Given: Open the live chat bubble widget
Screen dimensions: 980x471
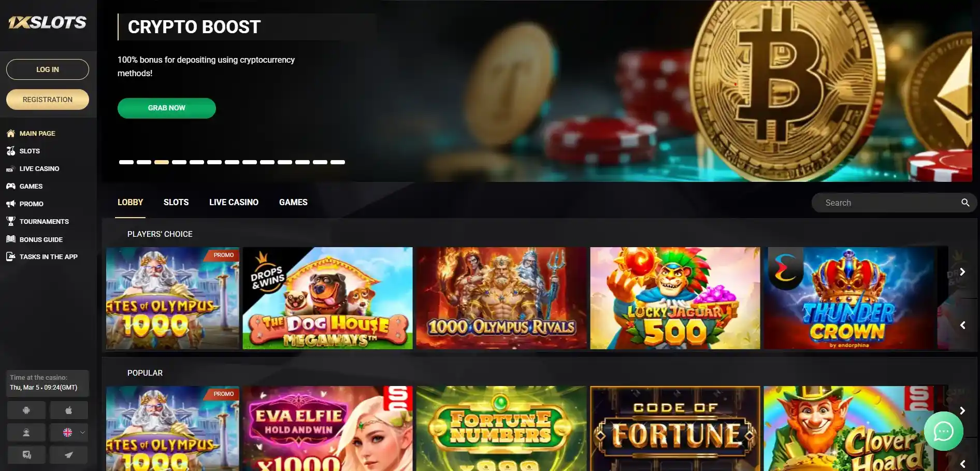Looking at the screenshot, I should pyautogui.click(x=943, y=431).
